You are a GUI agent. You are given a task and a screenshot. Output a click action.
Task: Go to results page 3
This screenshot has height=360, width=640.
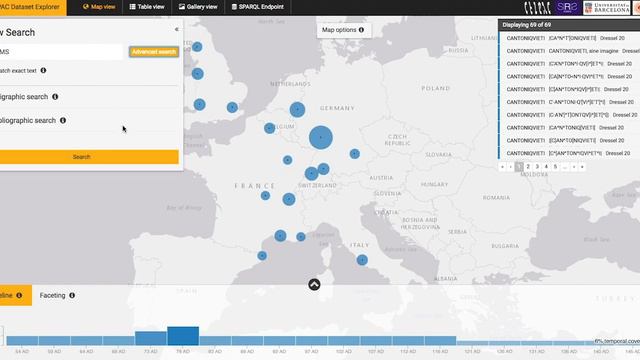[537, 167]
